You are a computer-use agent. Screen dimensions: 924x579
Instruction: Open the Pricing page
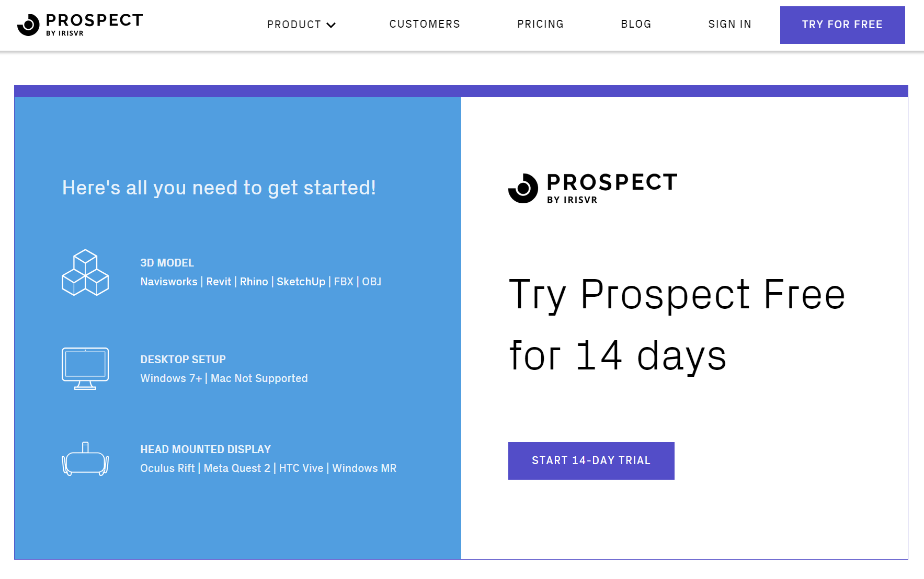pos(540,24)
